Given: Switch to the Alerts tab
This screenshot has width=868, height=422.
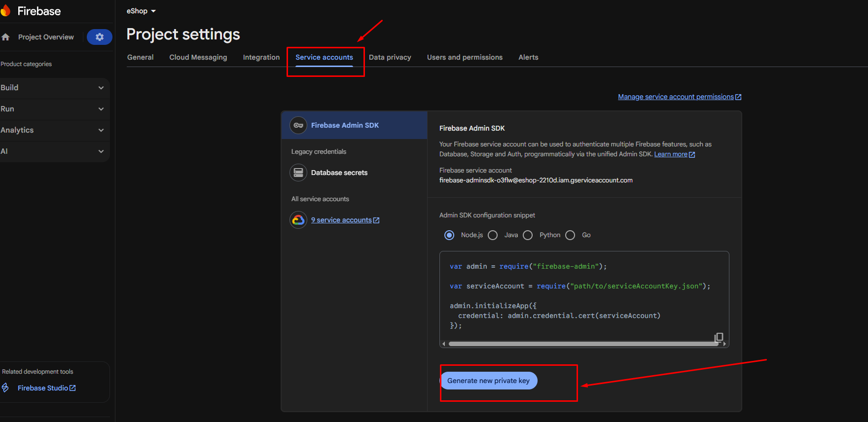Looking at the screenshot, I should 528,57.
